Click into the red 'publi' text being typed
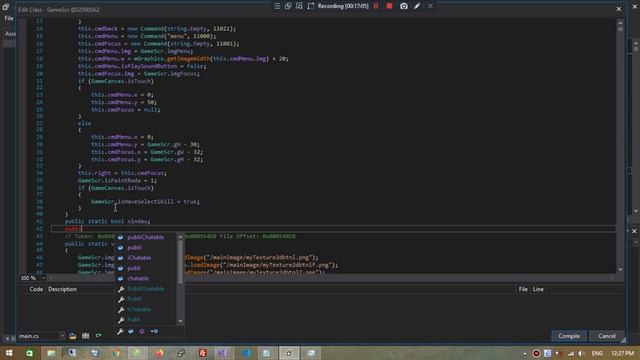 pyautogui.click(x=73, y=229)
